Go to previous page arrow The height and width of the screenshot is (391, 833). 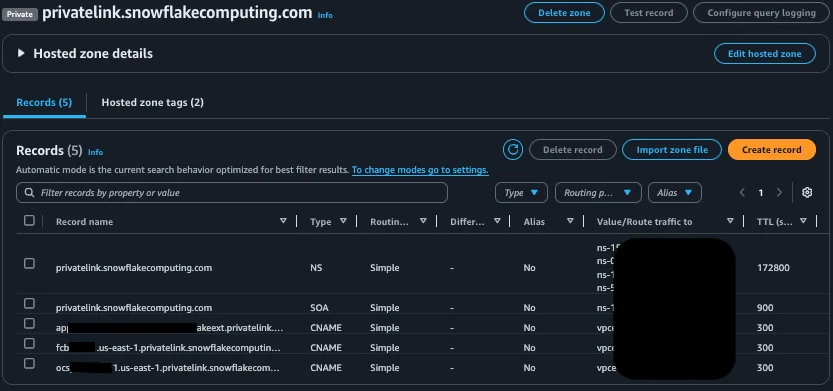coord(742,193)
